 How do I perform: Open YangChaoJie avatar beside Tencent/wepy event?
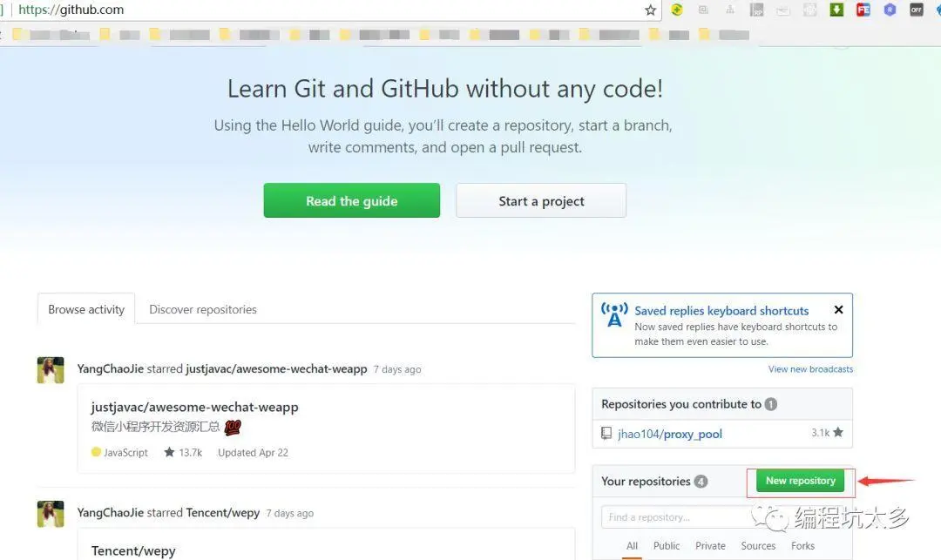pos(51,514)
